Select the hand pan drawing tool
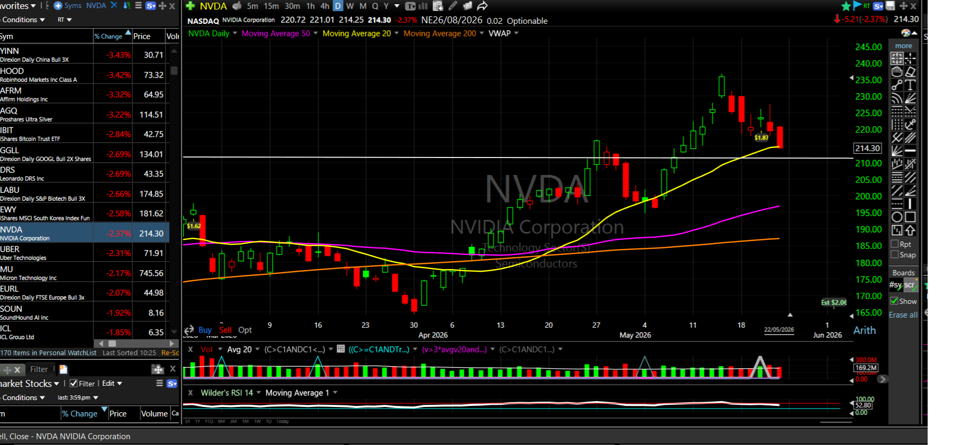Screen dimensions: 980x445 897,72
